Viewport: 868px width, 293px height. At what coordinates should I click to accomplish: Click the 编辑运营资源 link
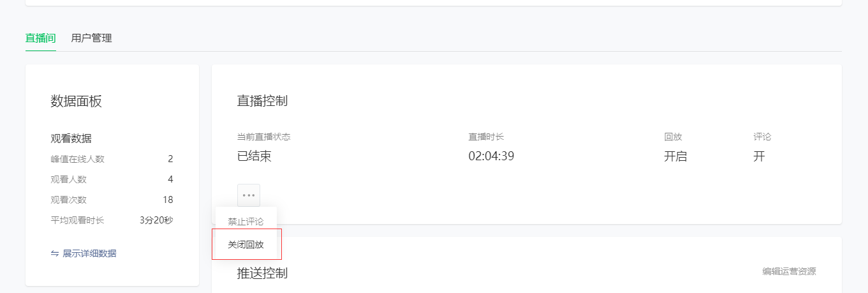(x=789, y=271)
